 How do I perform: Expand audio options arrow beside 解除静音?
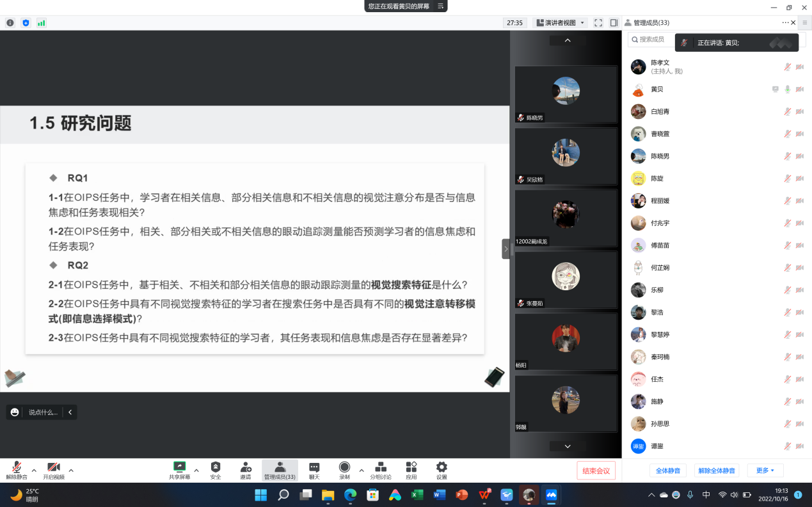34,470
